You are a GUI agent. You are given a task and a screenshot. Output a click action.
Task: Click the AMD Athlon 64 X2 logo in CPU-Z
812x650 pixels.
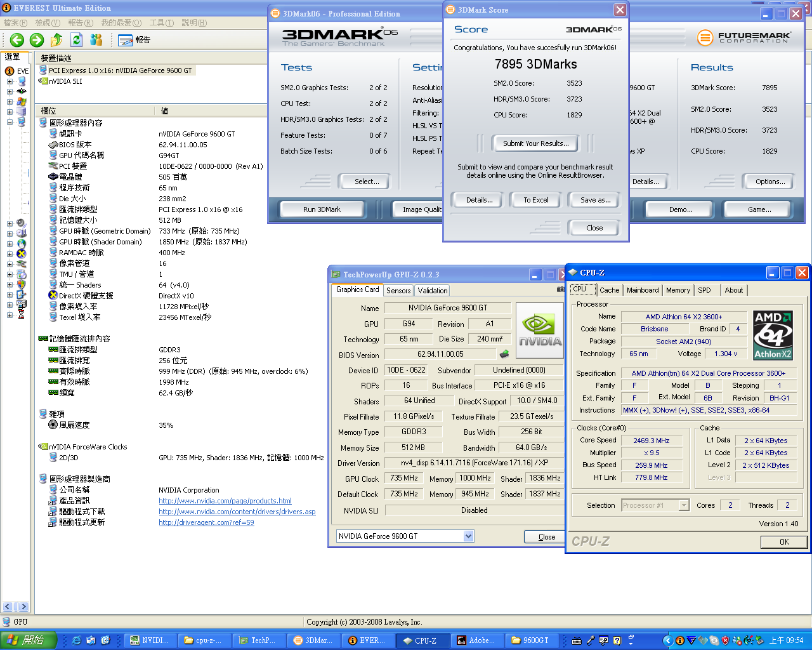pyautogui.click(x=773, y=335)
